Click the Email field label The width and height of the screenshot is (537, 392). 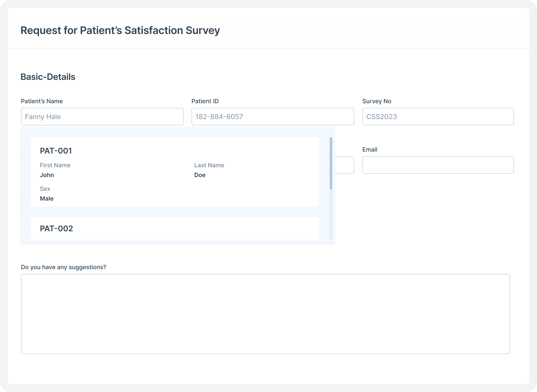370,150
